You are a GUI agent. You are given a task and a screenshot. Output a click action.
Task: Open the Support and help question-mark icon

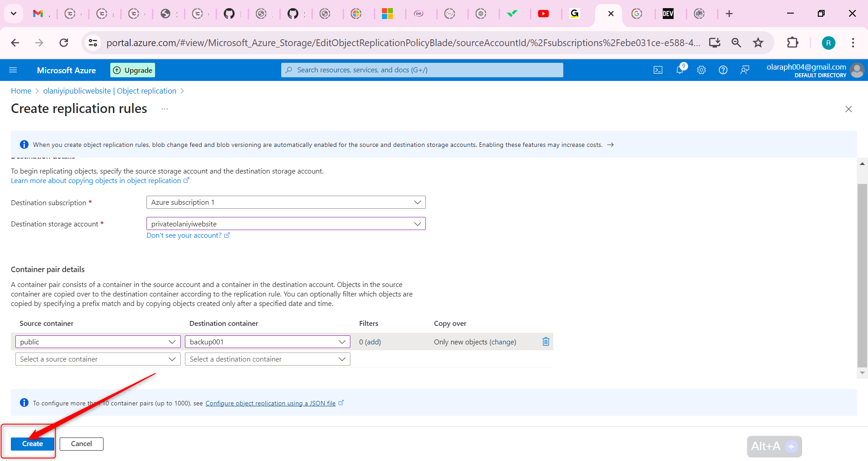(x=723, y=70)
